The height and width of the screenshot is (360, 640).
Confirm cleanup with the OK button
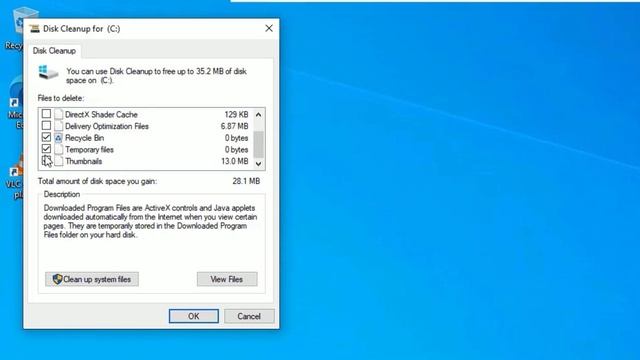click(x=194, y=316)
